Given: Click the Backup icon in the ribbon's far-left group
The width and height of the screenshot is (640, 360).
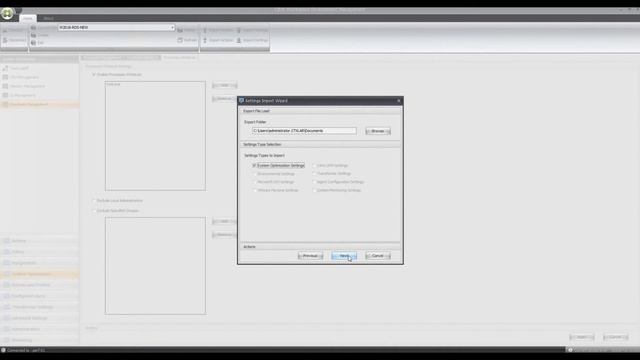Looking at the screenshot, I should (5, 30).
